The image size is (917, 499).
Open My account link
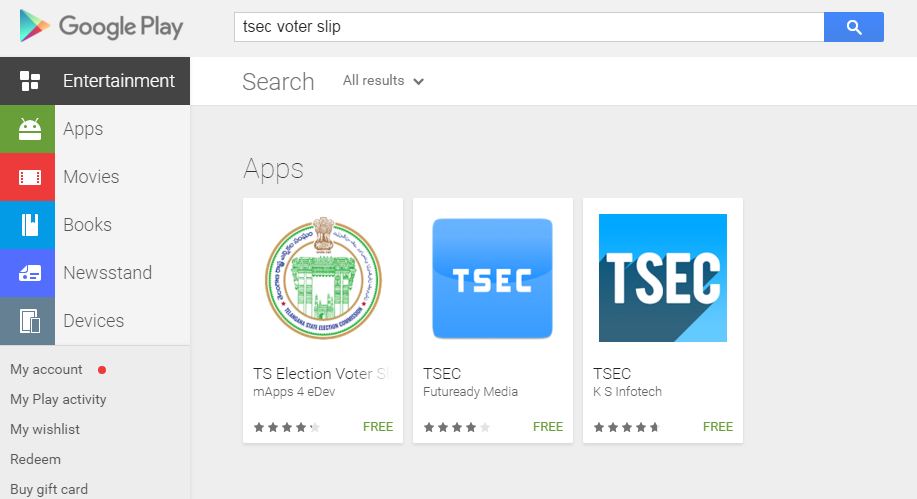(x=46, y=370)
